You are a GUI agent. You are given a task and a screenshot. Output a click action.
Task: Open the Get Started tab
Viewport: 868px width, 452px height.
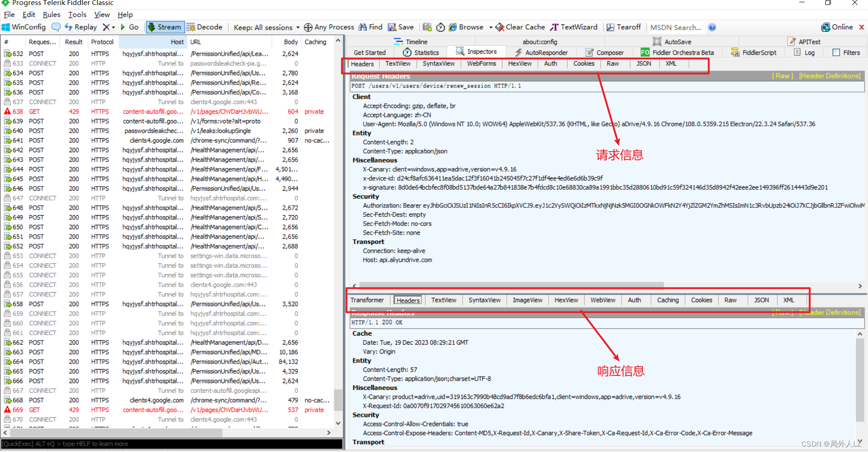tap(369, 53)
